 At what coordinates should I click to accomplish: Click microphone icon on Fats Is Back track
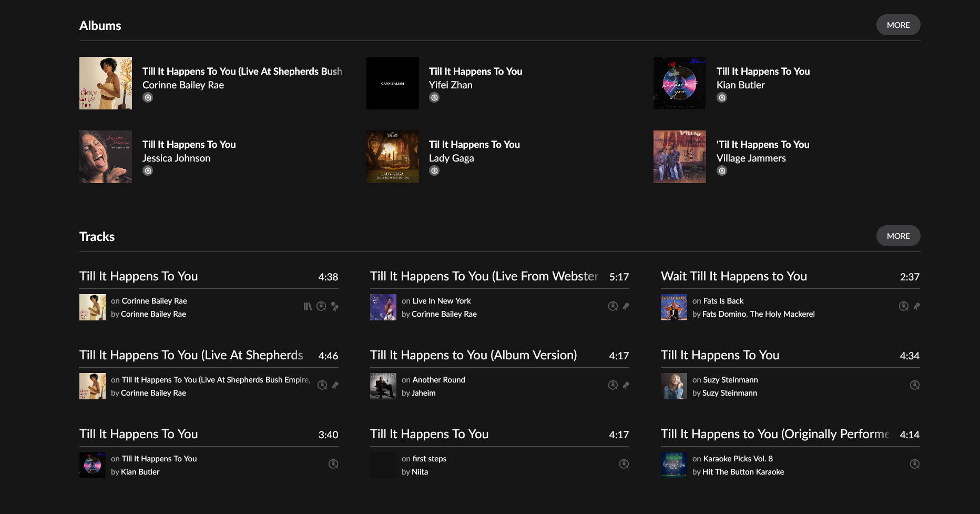tap(917, 306)
